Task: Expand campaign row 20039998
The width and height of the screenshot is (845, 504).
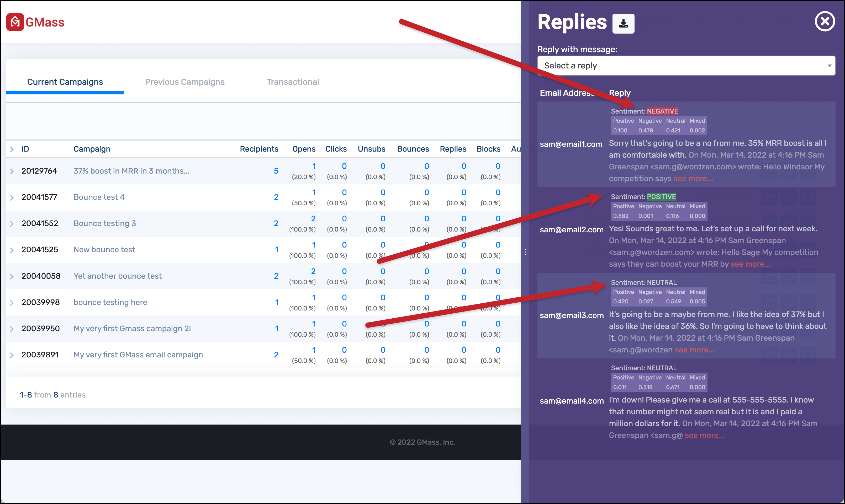Action: point(12,303)
